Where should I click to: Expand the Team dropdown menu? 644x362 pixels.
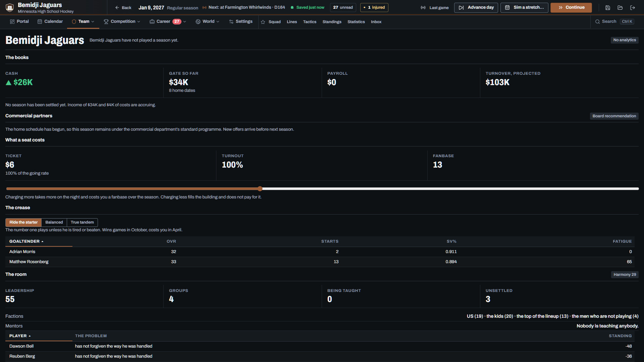coord(83,21)
